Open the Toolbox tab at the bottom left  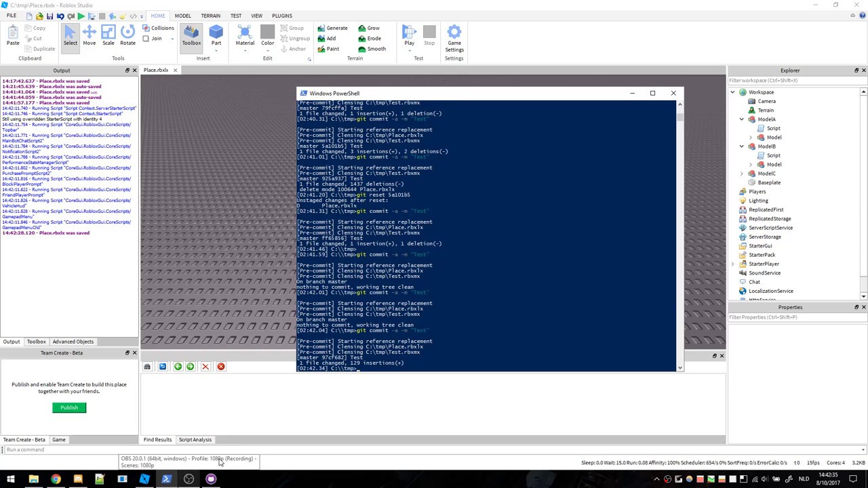(36, 342)
